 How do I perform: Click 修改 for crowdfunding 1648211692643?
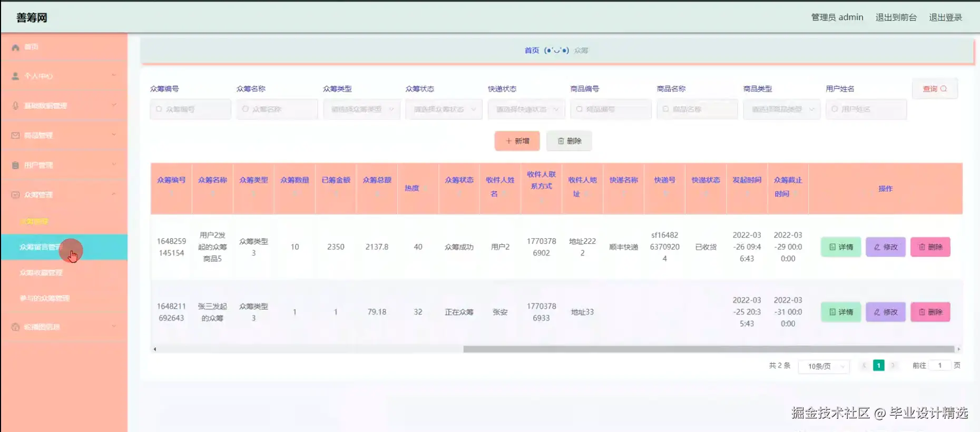[886, 312]
